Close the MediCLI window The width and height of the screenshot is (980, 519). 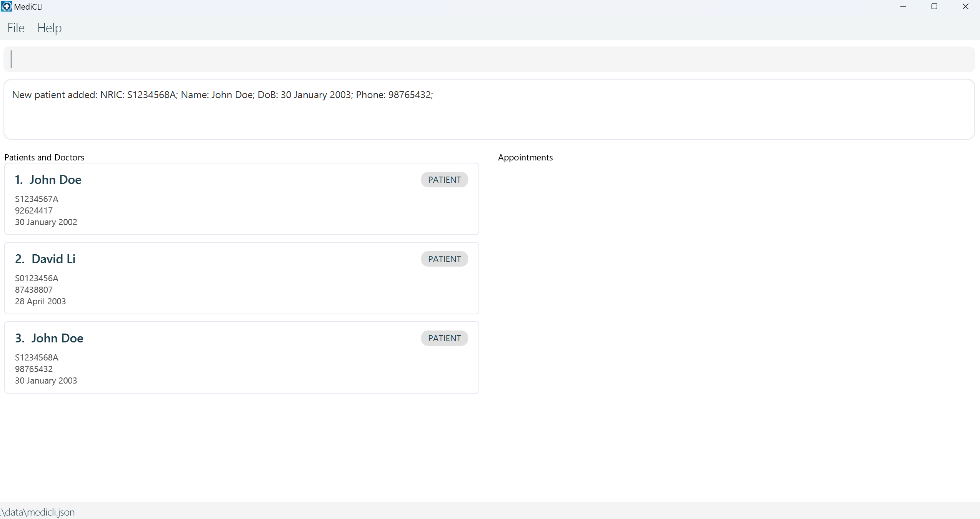[965, 7]
